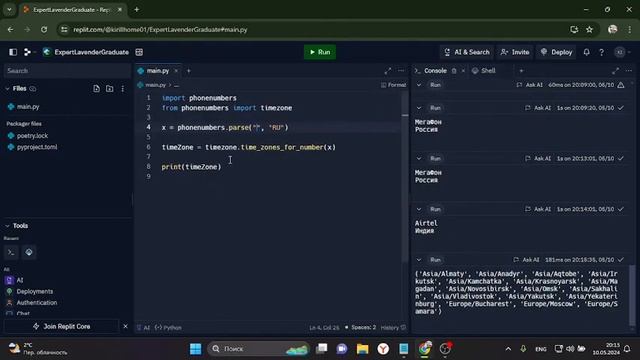Dismiss the Join Replit Core banner
This screenshot has height=360, width=640.
[x=125, y=327]
